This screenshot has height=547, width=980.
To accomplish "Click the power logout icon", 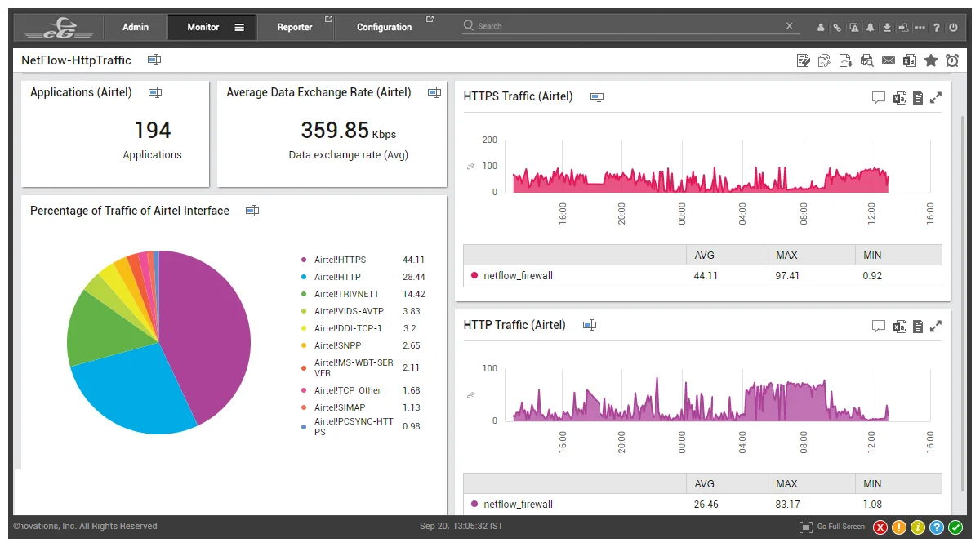I will [953, 27].
